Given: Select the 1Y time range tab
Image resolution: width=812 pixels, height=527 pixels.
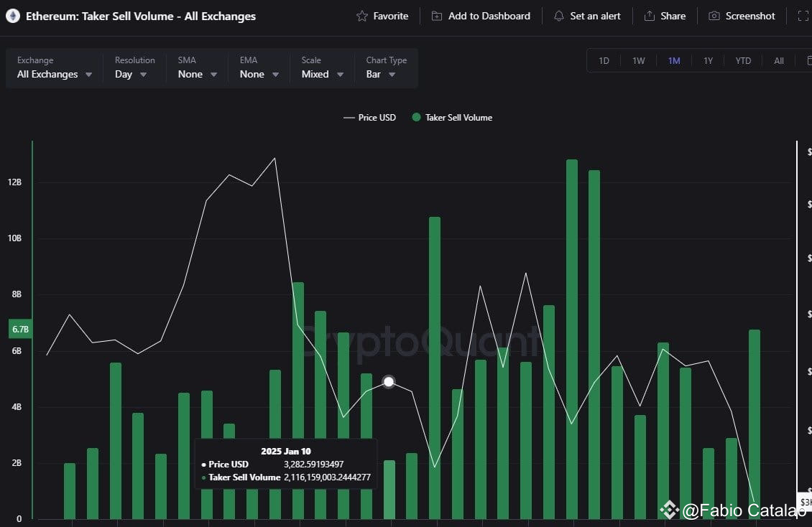Looking at the screenshot, I should coord(708,60).
